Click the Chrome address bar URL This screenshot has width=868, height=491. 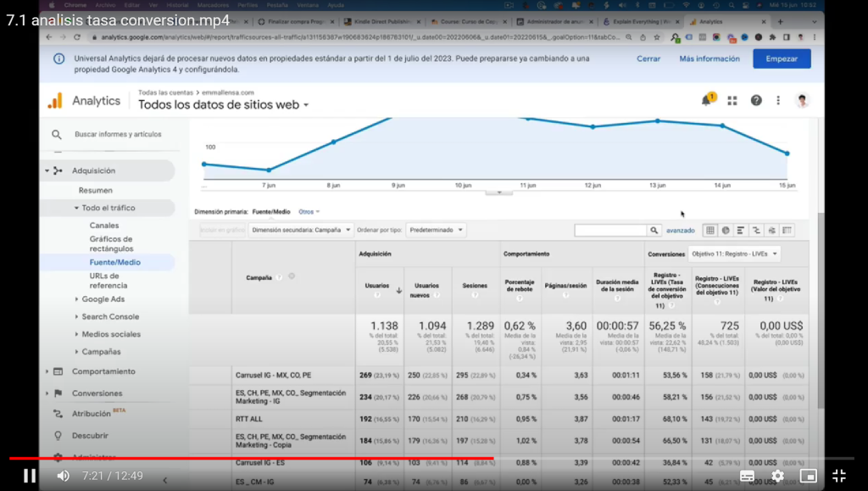[x=359, y=37]
